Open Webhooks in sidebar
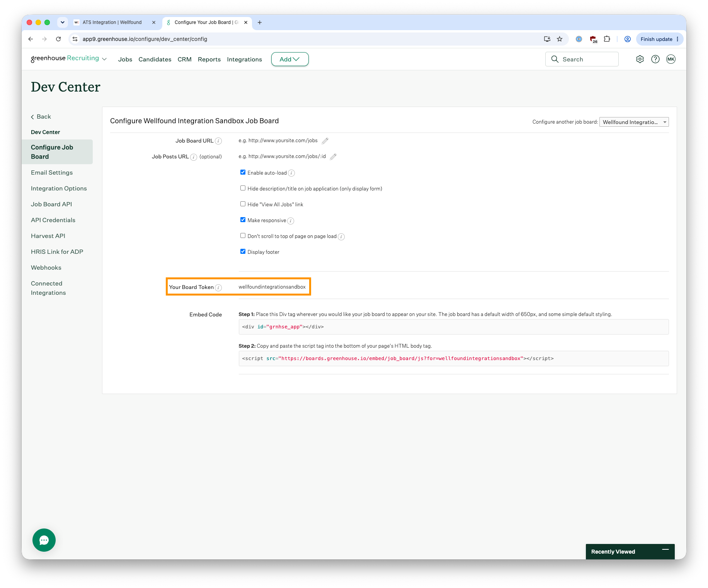Screen dimensions: 708x588 [x=46, y=268]
